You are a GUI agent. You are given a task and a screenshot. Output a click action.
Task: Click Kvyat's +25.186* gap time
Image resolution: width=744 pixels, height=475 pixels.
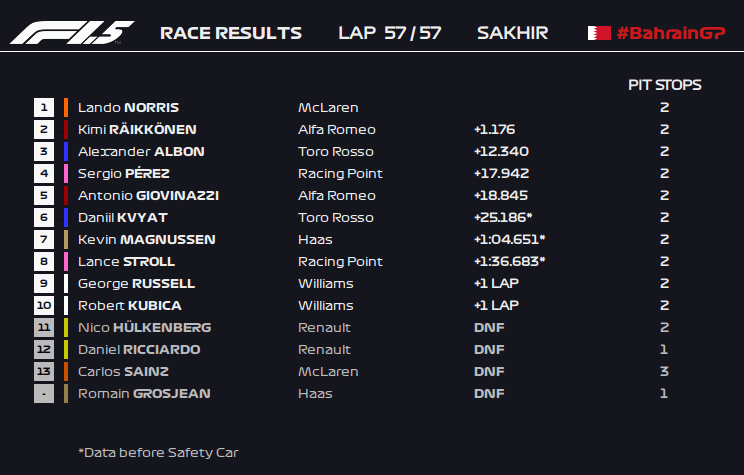click(503, 217)
